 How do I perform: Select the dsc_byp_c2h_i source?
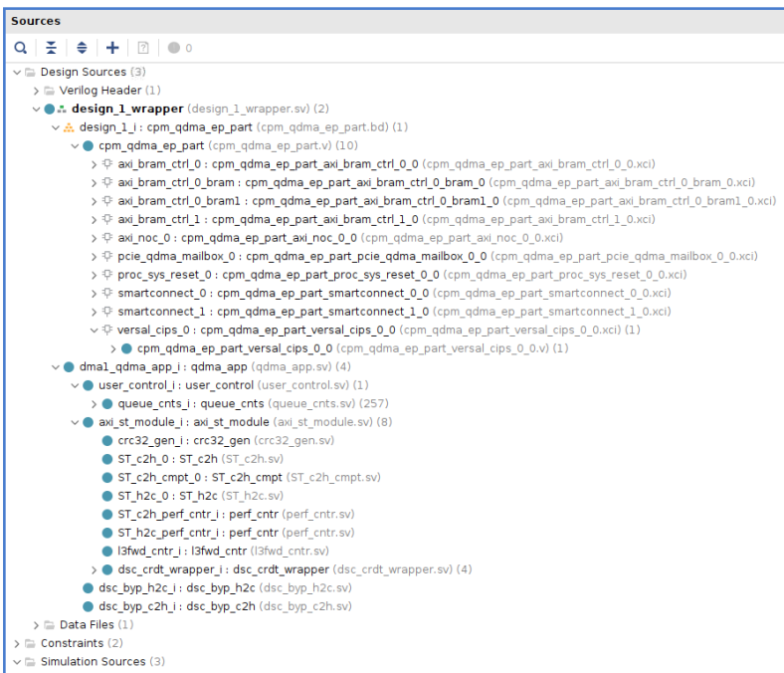(225, 606)
